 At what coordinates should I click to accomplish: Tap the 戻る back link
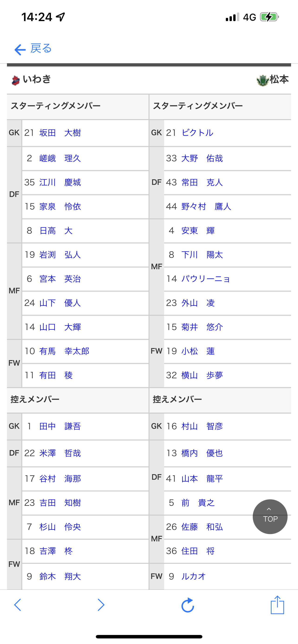click(x=41, y=48)
